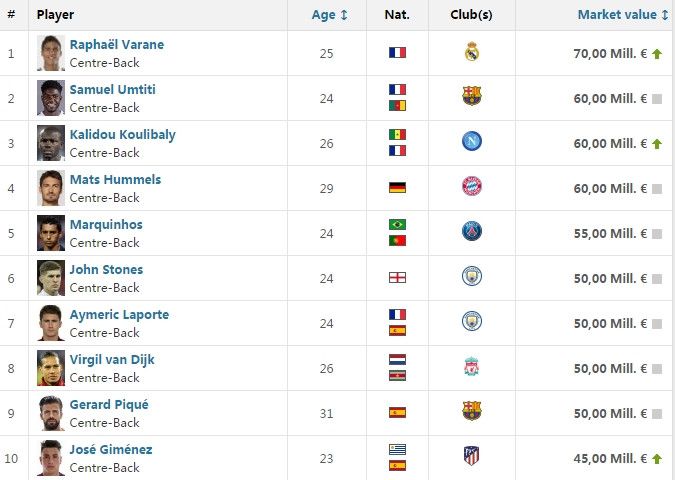Click José Giménez's portrait thumbnail
The height and width of the screenshot is (480, 675).
(51, 457)
